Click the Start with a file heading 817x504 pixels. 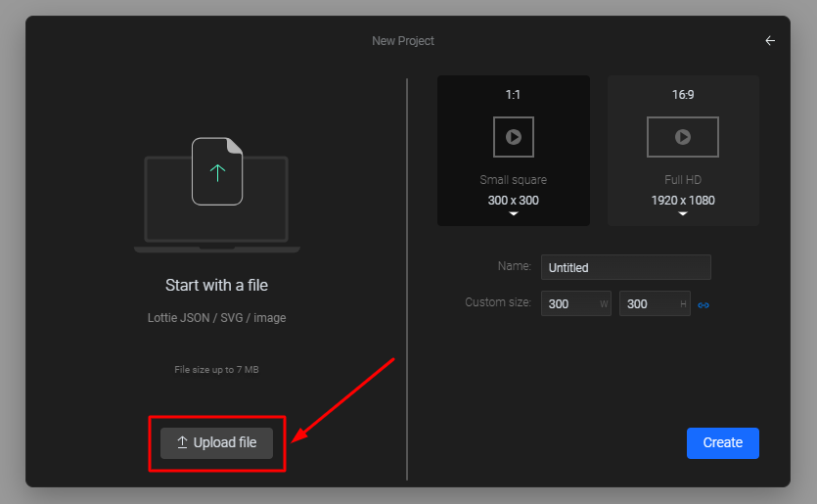[217, 285]
